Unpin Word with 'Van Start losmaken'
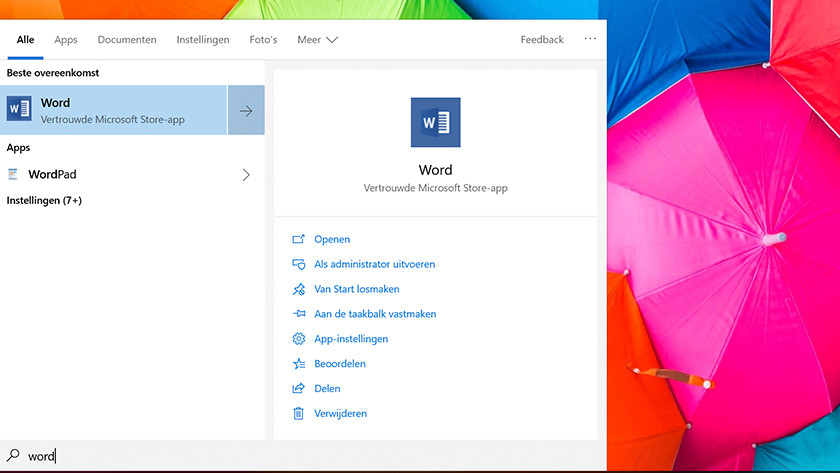Image resolution: width=840 pixels, height=473 pixels. 356,289
